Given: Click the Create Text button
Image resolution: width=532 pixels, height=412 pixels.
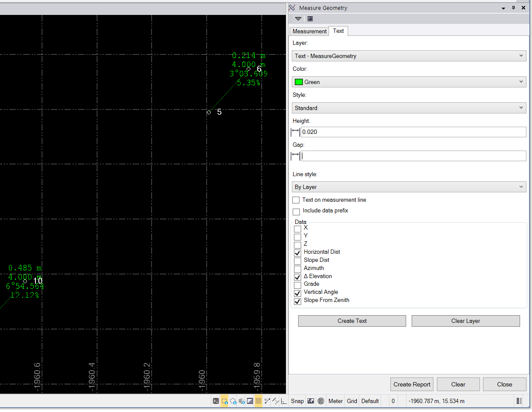Looking at the screenshot, I should point(352,321).
